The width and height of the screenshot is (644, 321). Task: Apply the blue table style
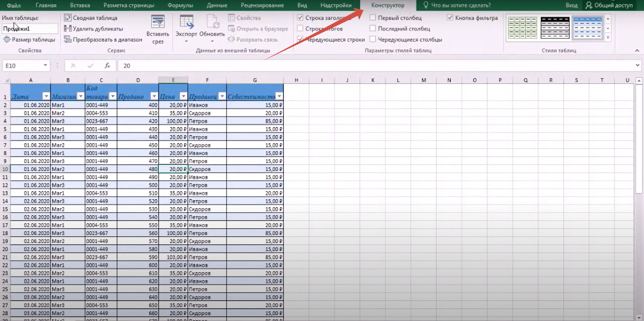588,28
